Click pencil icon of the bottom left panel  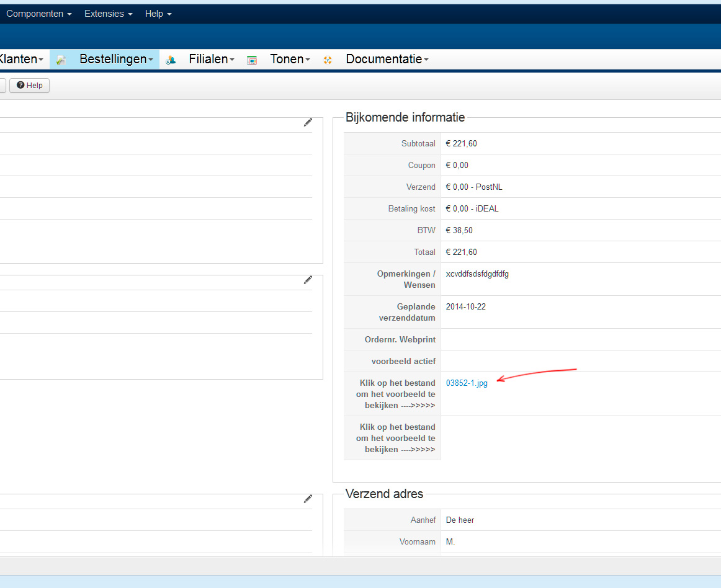(x=308, y=499)
